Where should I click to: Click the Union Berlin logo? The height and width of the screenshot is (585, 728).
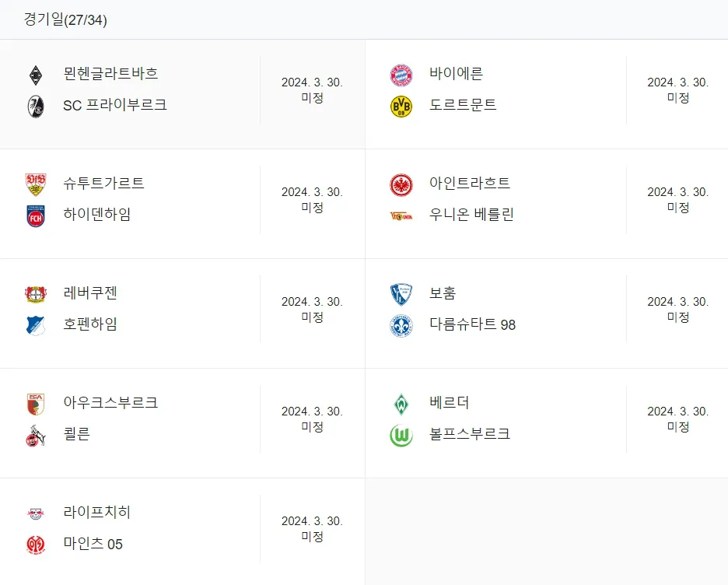[401, 216]
